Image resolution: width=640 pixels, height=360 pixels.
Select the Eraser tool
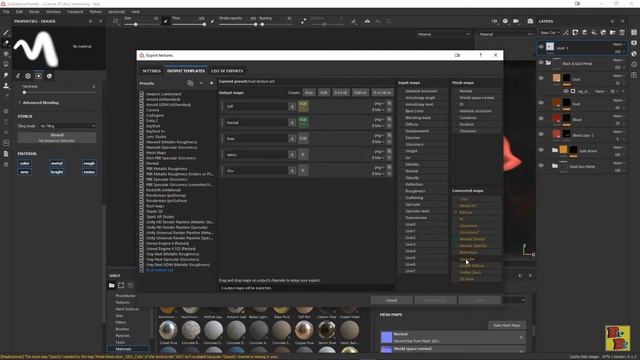[6, 43]
